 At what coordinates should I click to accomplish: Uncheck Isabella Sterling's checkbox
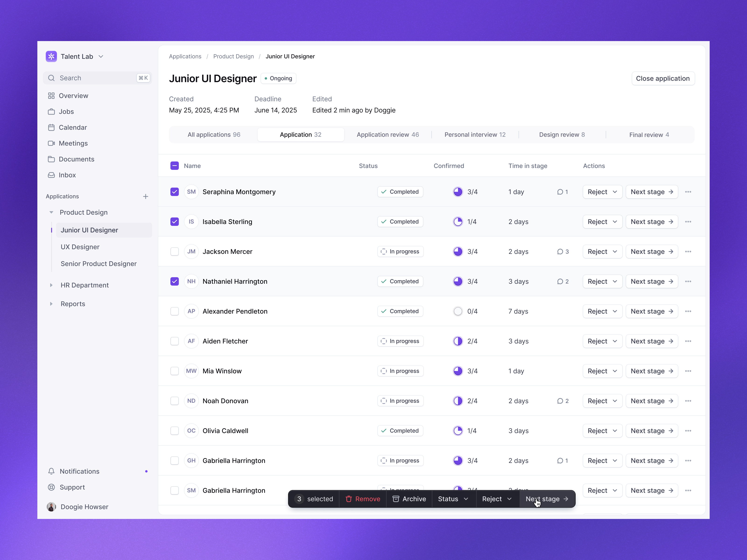pyautogui.click(x=175, y=222)
